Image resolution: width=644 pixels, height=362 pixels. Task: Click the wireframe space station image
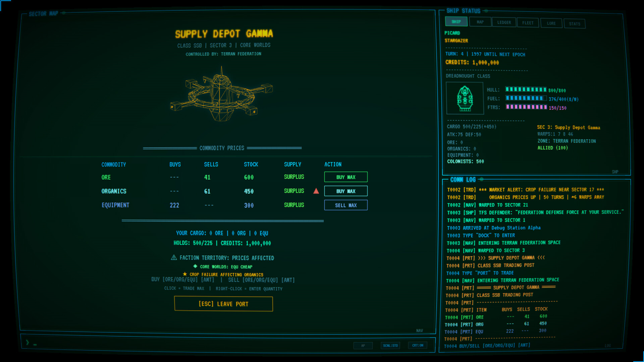click(x=221, y=95)
